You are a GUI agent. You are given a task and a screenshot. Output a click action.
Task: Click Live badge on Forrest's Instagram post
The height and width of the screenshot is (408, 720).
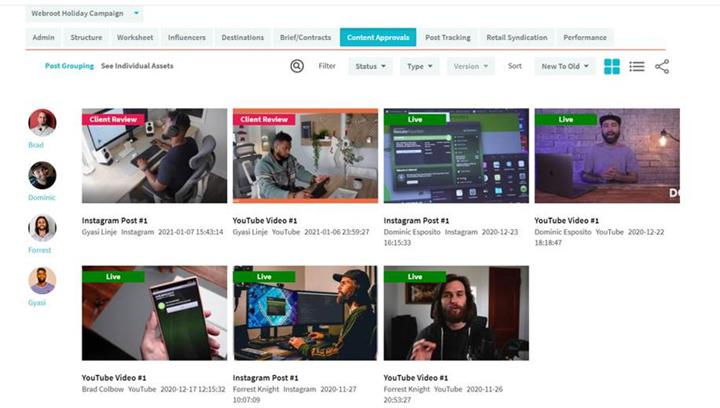264,277
